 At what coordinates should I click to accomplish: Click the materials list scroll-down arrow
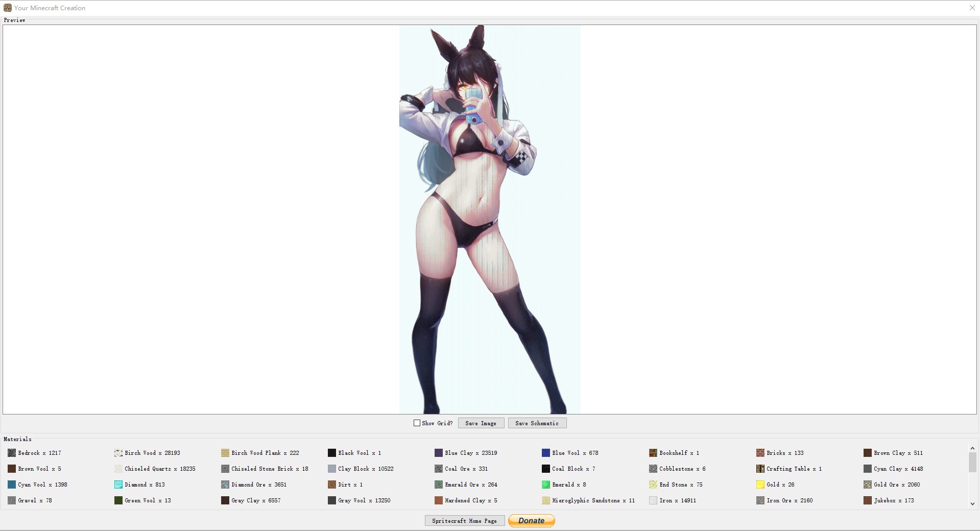972,504
